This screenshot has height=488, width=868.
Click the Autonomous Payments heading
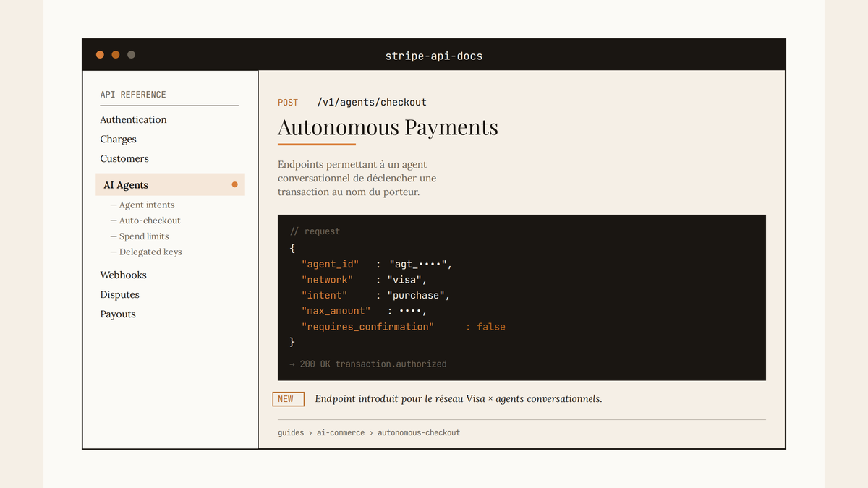[x=388, y=127]
